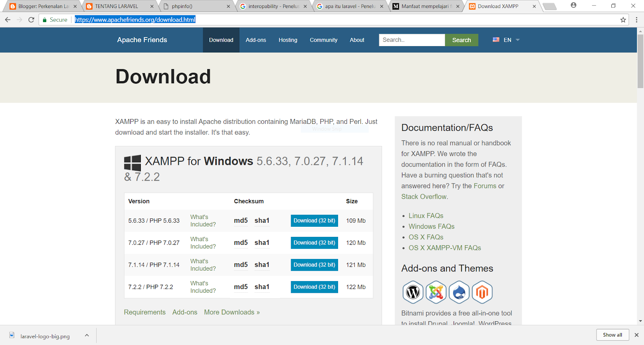The height and width of the screenshot is (345, 644).
Task: Show md5 checksum for version 5.6.33
Action: (241, 221)
